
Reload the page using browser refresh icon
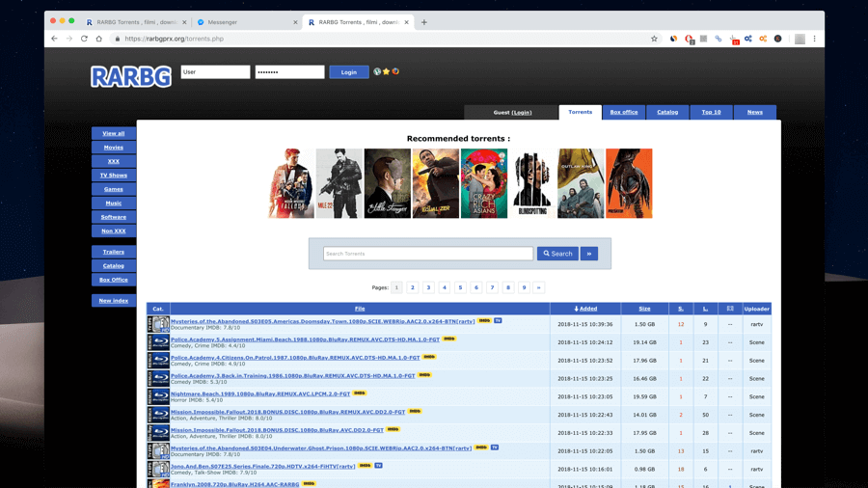pyautogui.click(x=84, y=39)
